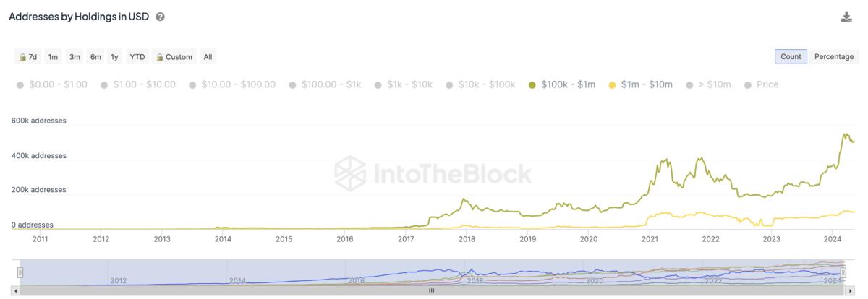Enable the Price series in legend
The image size is (868, 299).
pos(760,84)
